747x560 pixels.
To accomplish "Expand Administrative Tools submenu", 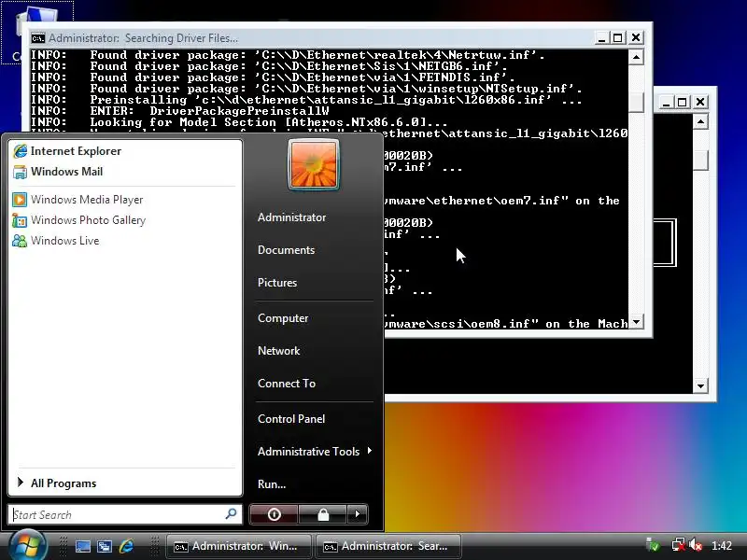I will click(x=315, y=452).
